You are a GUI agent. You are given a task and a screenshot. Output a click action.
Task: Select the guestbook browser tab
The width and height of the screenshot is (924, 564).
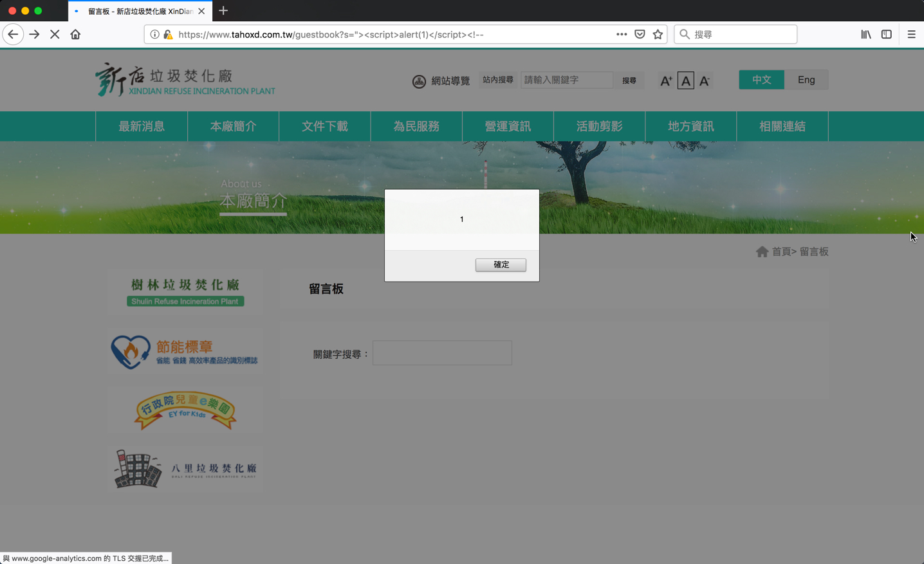point(140,11)
